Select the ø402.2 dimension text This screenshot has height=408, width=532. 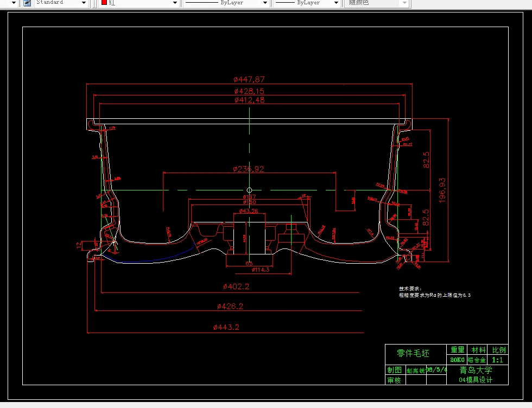pos(236,286)
